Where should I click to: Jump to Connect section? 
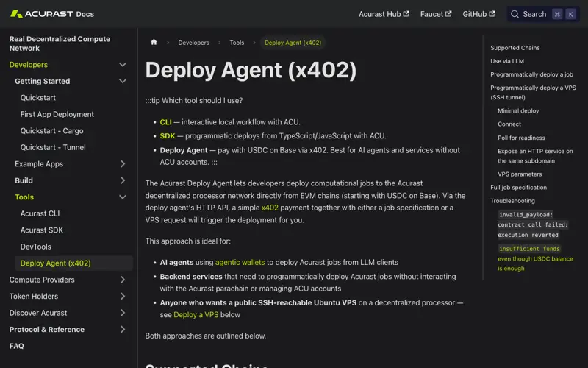pyautogui.click(x=509, y=124)
